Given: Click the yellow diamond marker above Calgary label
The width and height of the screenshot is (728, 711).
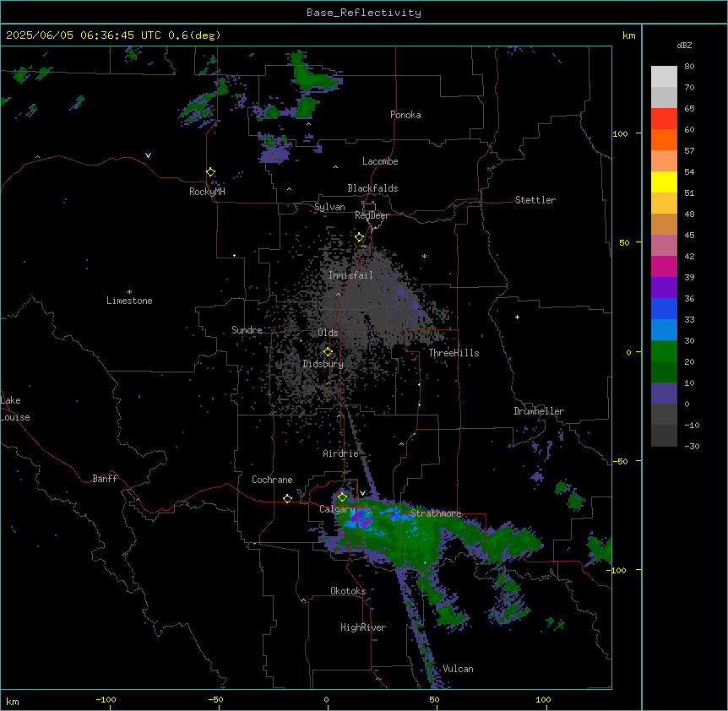Looking at the screenshot, I should [342, 497].
